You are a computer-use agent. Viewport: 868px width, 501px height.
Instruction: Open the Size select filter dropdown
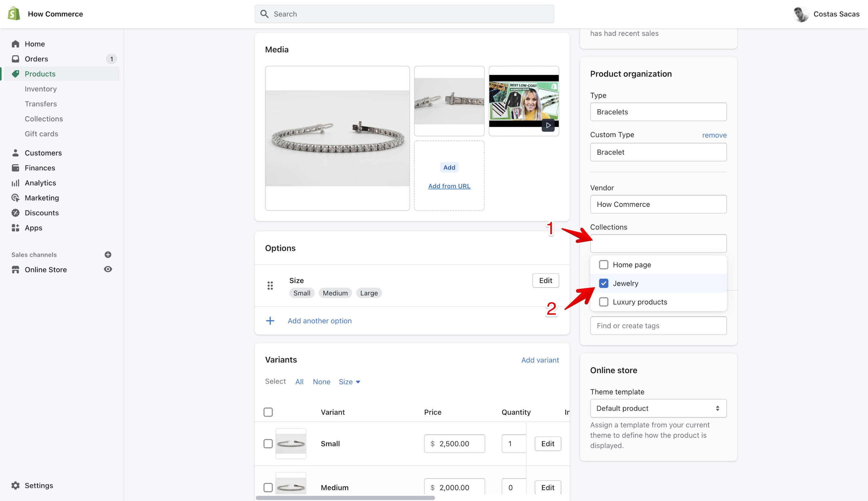click(349, 382)
